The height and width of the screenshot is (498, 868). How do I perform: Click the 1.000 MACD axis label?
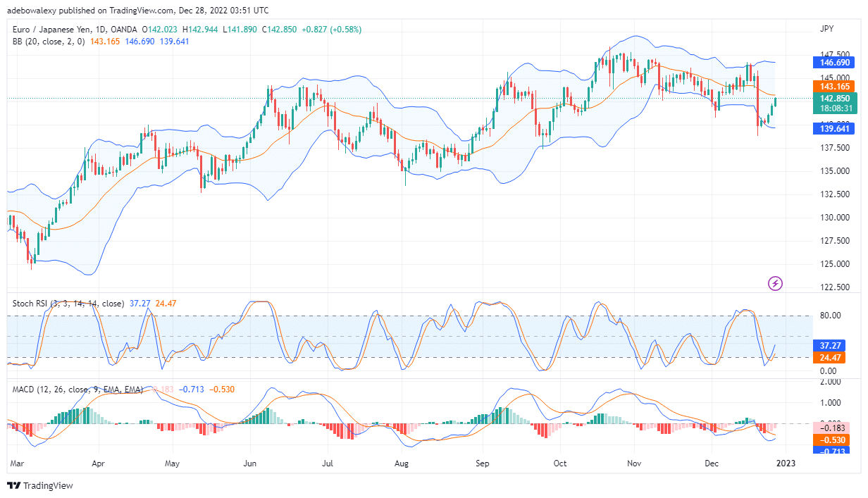pyautogui.click(x=831, y=403)
